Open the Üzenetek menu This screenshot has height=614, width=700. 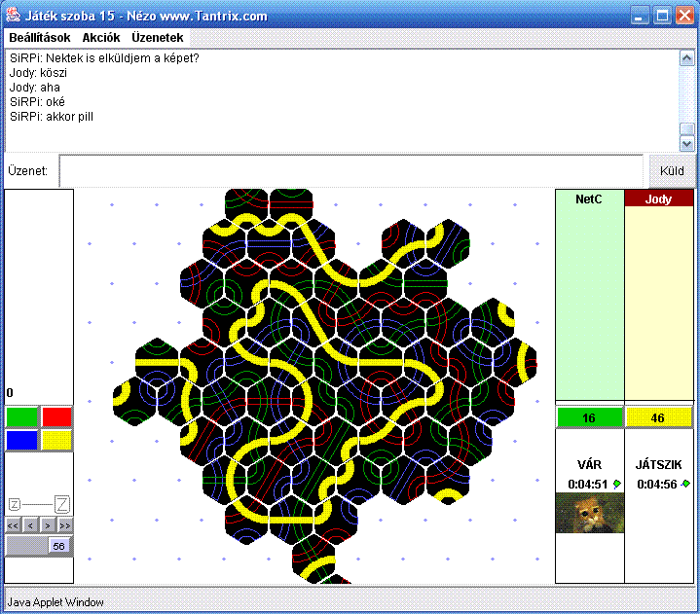click(157, 37)
